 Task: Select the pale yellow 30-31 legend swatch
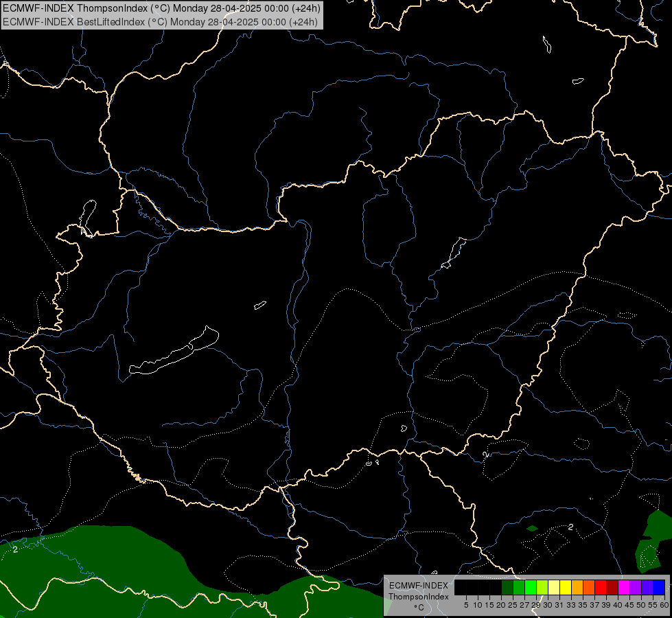[554, 588]
